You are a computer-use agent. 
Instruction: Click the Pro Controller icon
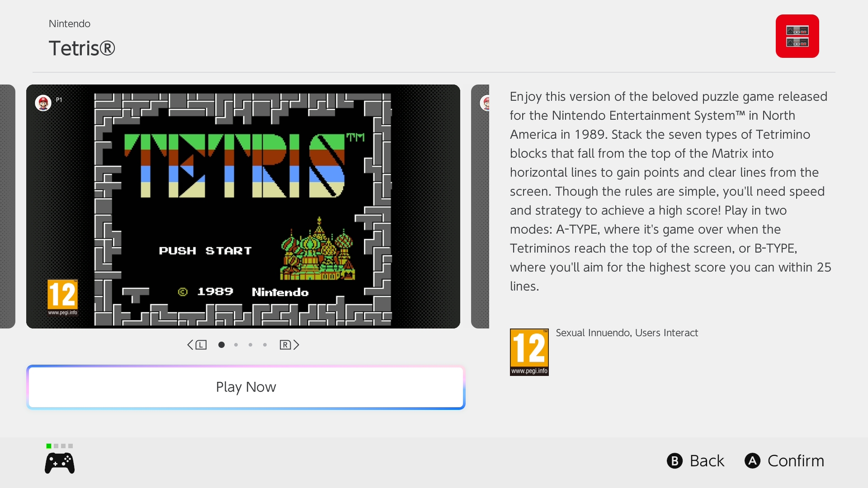(x=60, y=463)
